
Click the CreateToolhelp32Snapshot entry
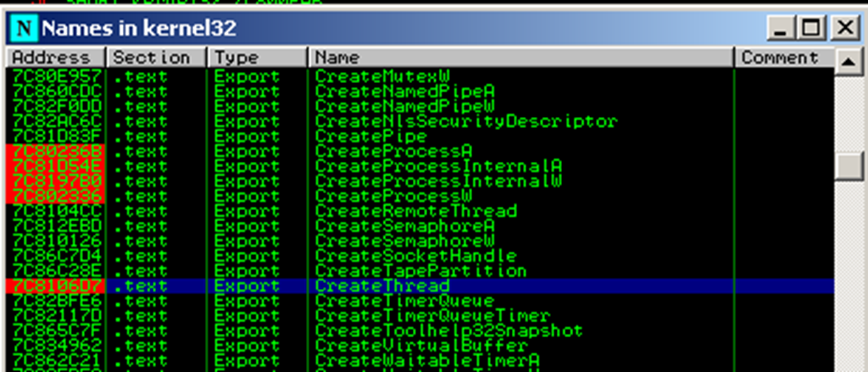coord(448,330)
